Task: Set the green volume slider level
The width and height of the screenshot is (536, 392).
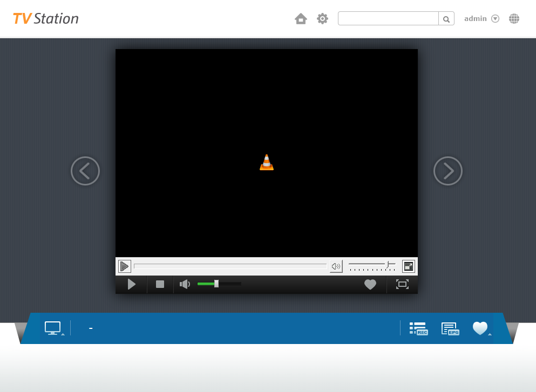Action: coord(219,284)
